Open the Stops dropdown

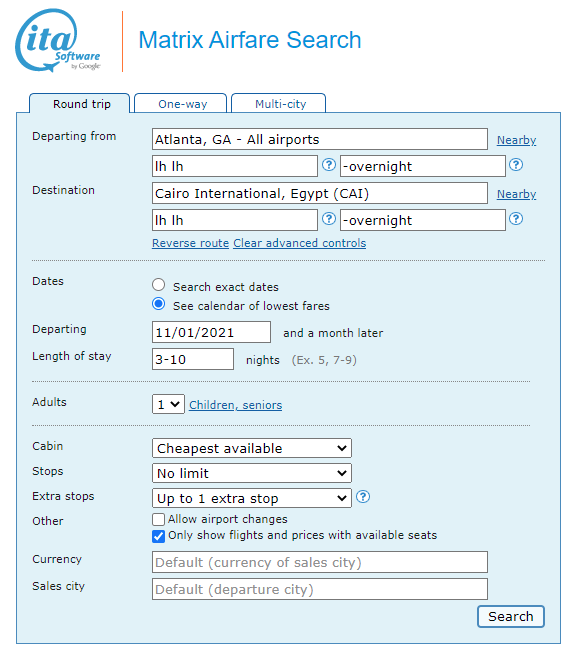point(252,473)
